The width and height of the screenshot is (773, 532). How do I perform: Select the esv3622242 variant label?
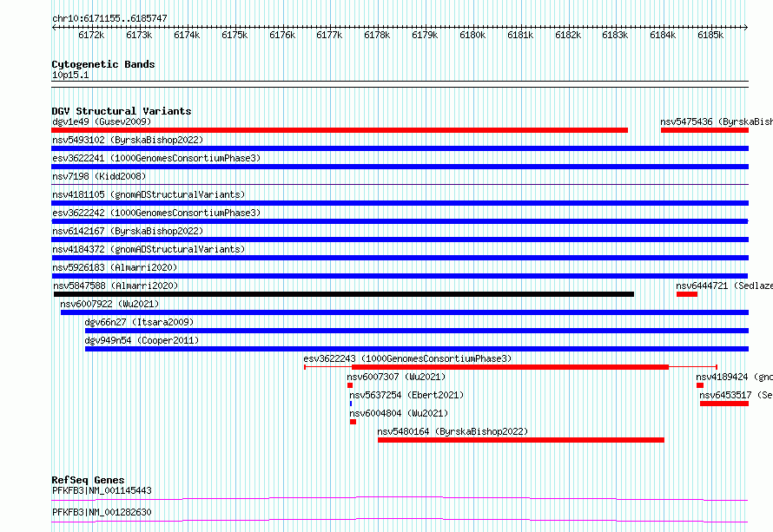click(x=156, y=213)
